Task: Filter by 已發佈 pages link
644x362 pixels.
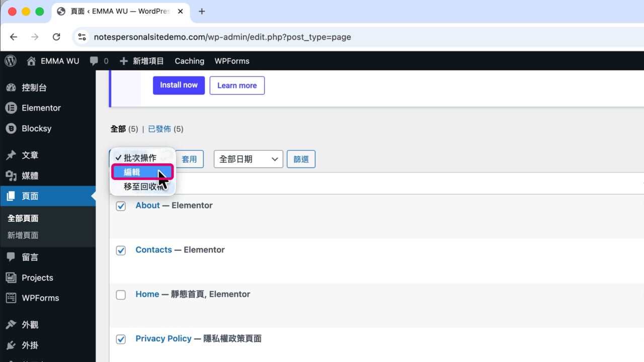Action: pos(159,129)
